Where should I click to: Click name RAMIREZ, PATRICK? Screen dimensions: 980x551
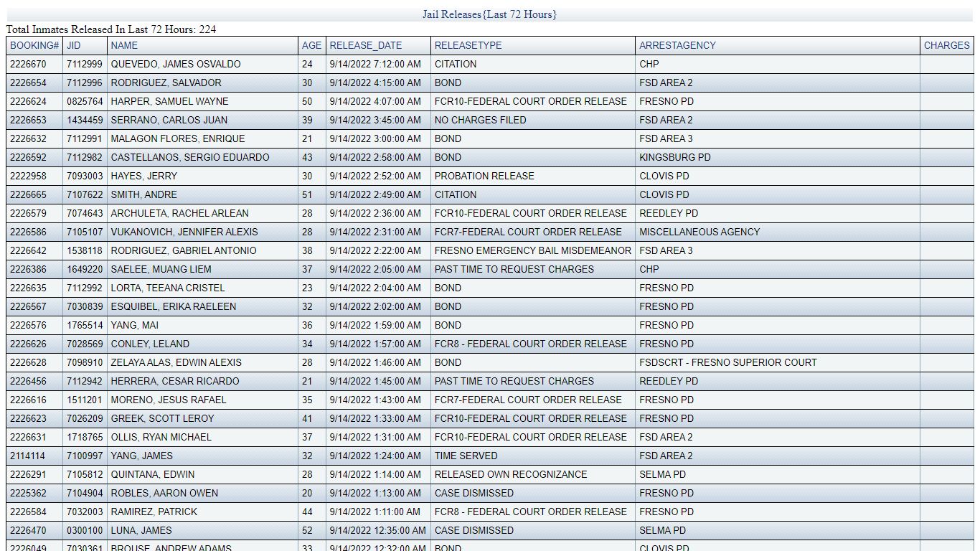pos(154,512)
